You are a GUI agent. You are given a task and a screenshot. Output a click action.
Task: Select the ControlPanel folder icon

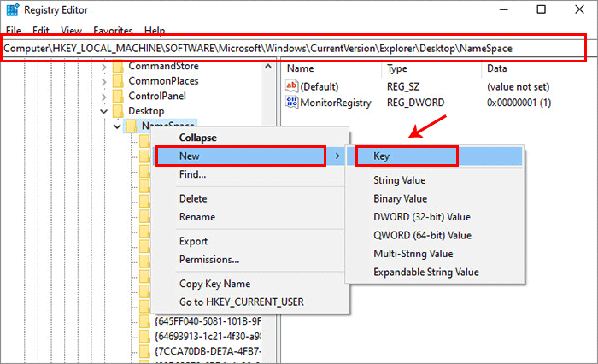click(118, 97)
